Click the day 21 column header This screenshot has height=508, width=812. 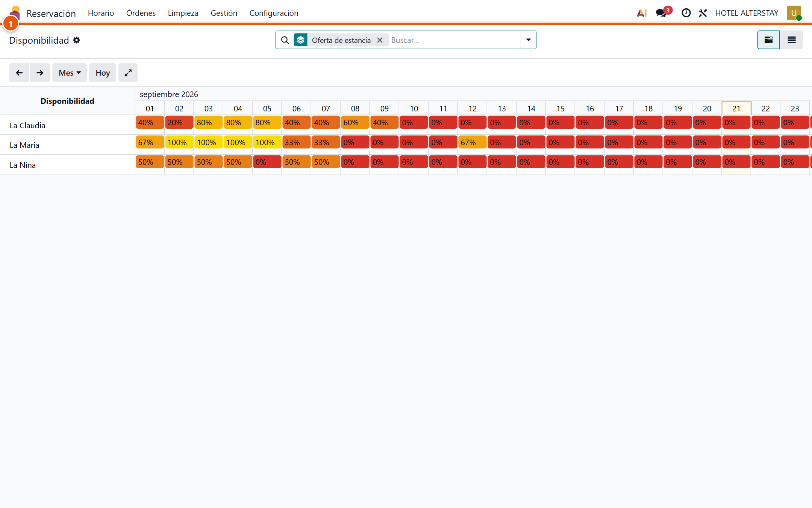[x=736, y=108]
